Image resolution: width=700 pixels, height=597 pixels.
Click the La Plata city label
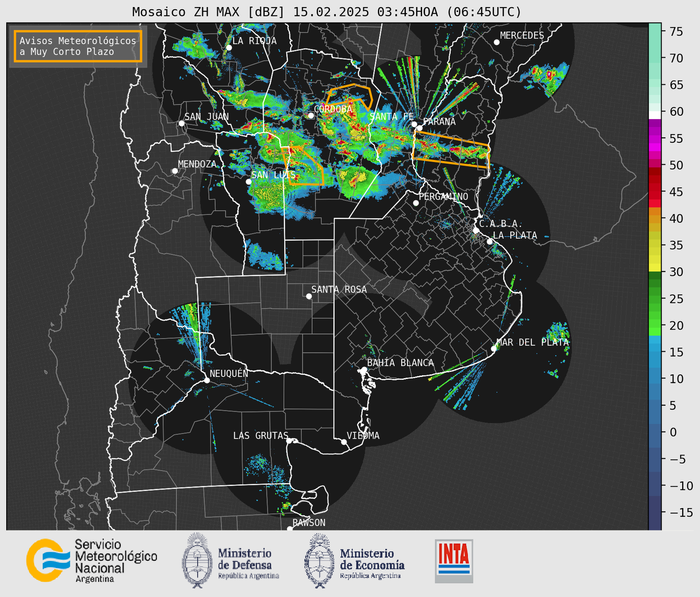pos(515,235)
